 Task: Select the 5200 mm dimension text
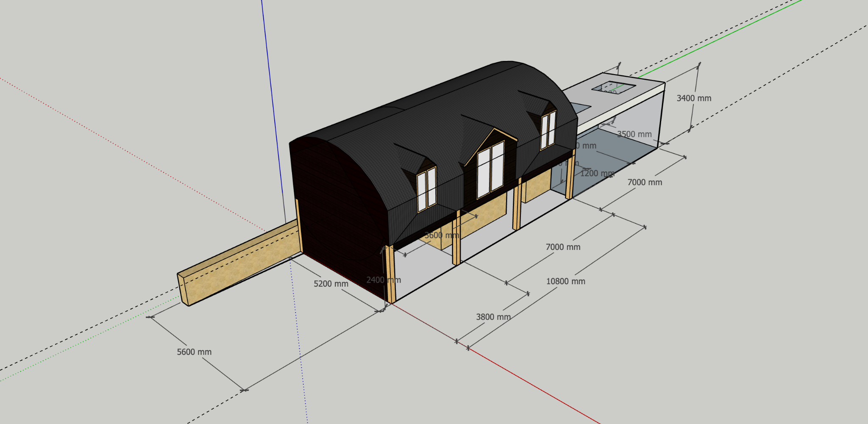[331, 284]
